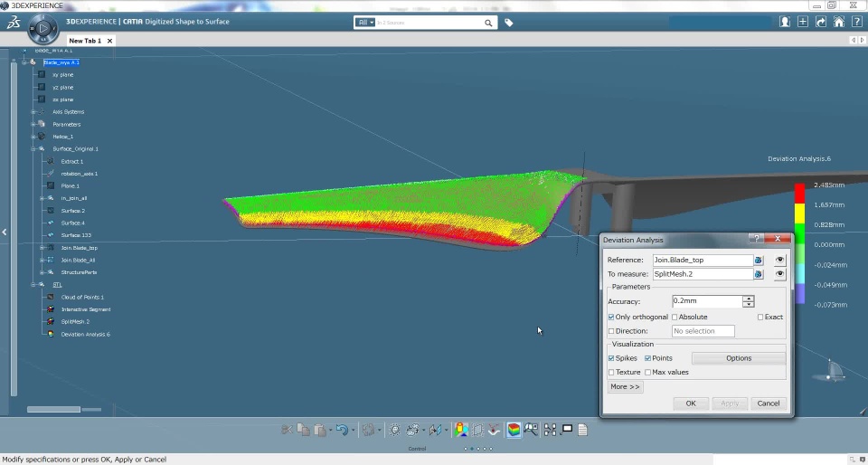Open top bar help question mark
This screenshot has width=868, height=465.
pos(857,22)
